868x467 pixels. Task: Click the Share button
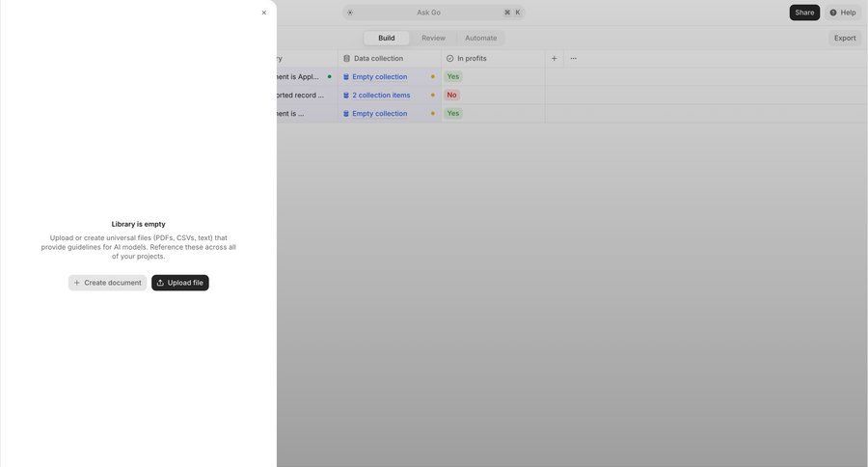tap(804, 13)
